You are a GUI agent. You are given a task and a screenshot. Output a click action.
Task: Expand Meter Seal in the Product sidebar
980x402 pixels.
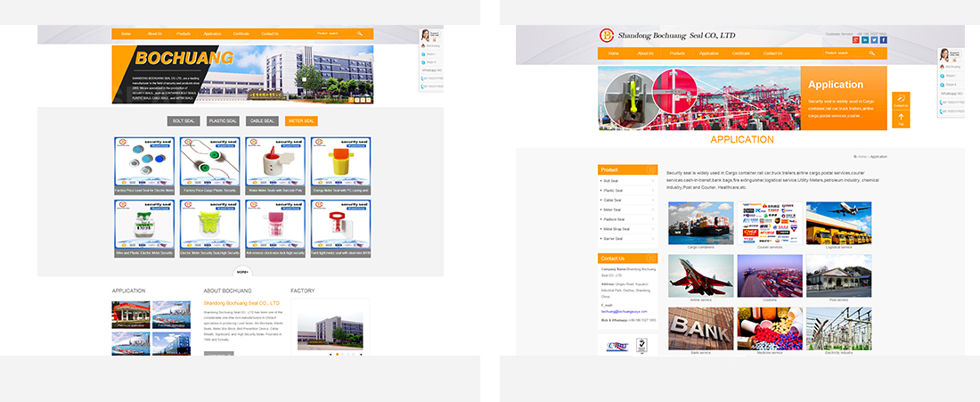click(627, 209)
